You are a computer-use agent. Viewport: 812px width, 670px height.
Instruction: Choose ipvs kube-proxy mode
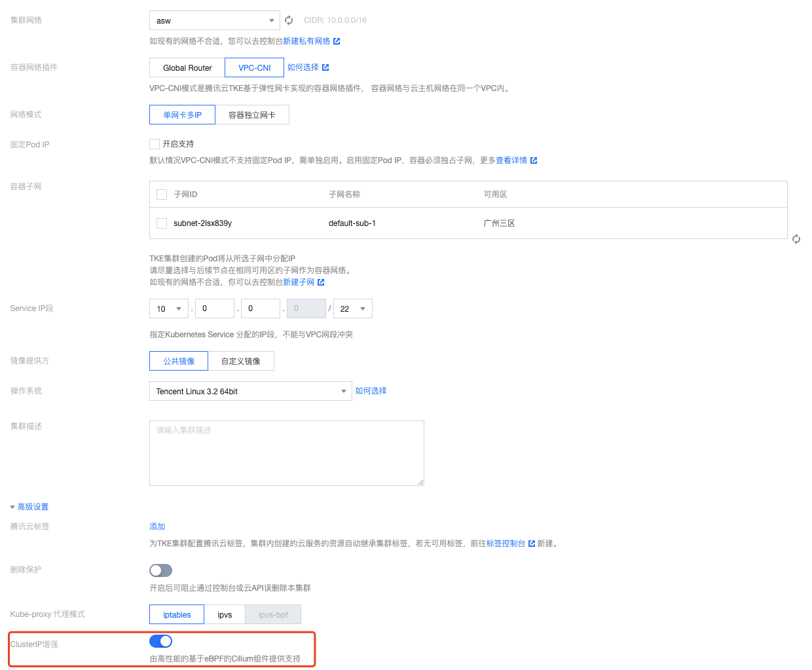click(225, 614)
